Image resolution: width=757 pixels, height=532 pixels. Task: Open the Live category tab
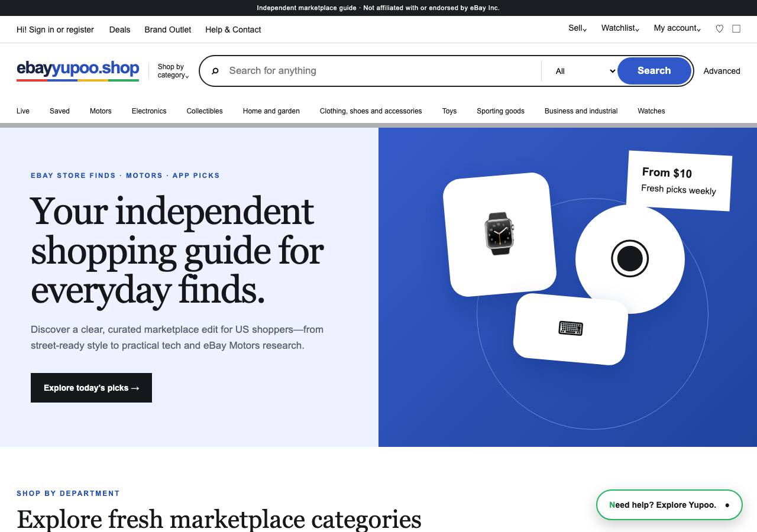[x=23, y=111]
